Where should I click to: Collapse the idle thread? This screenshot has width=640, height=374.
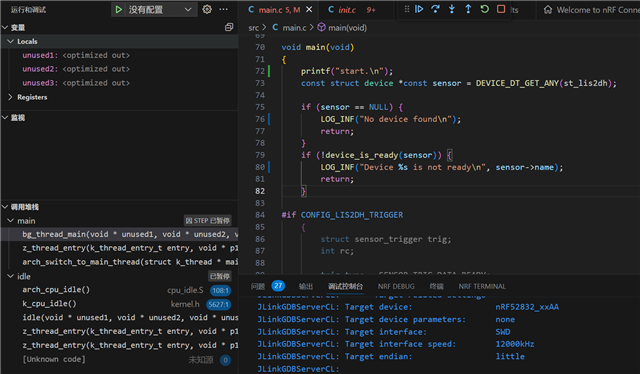tap(11, 276)
